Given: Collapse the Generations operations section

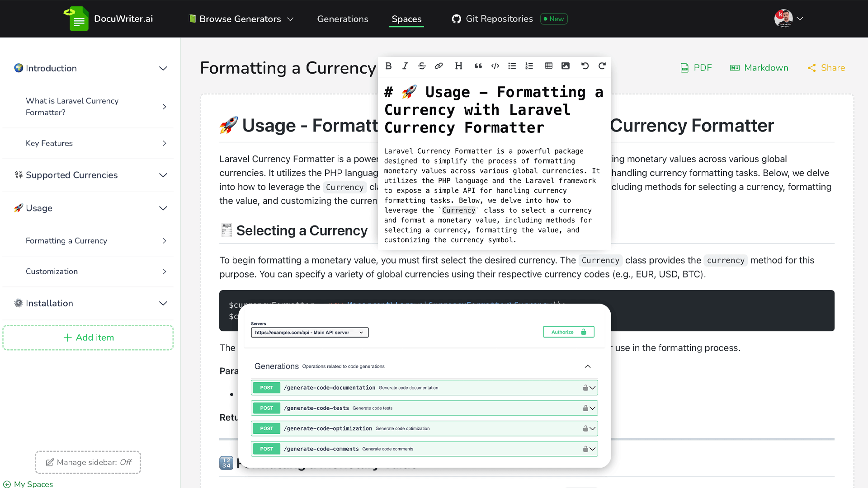Looking at the screenshot, I should coord(587,366).
